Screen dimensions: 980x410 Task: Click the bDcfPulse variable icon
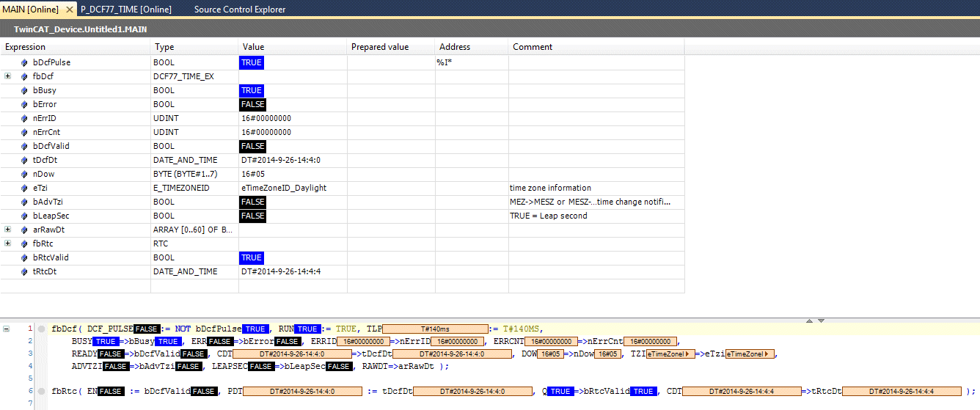tap(24, 63)
